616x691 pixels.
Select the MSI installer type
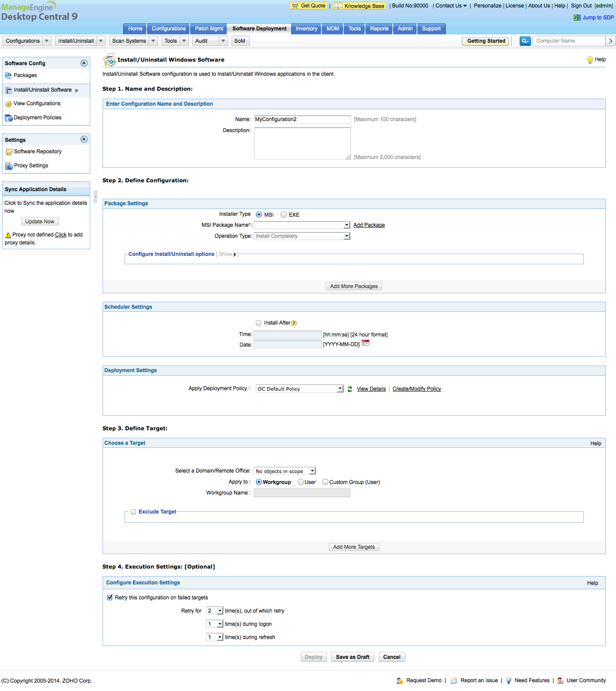(259, 214)
